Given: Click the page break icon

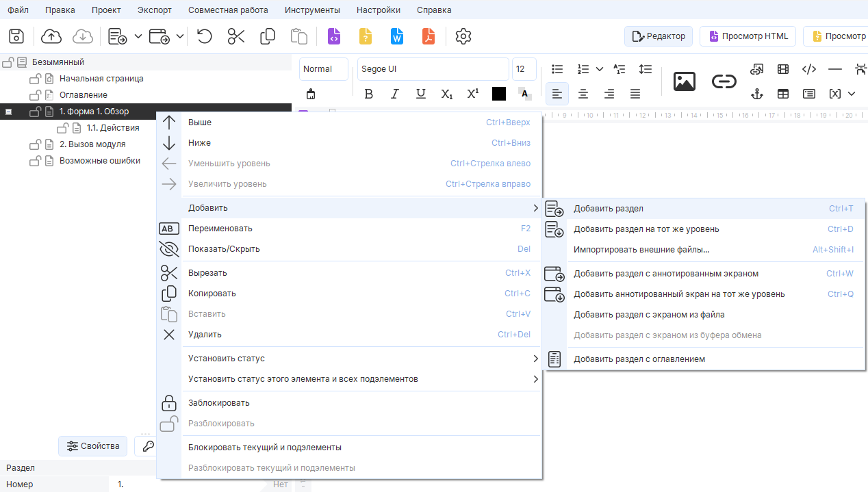Looking at the screenshot, I should coord(860,69).
